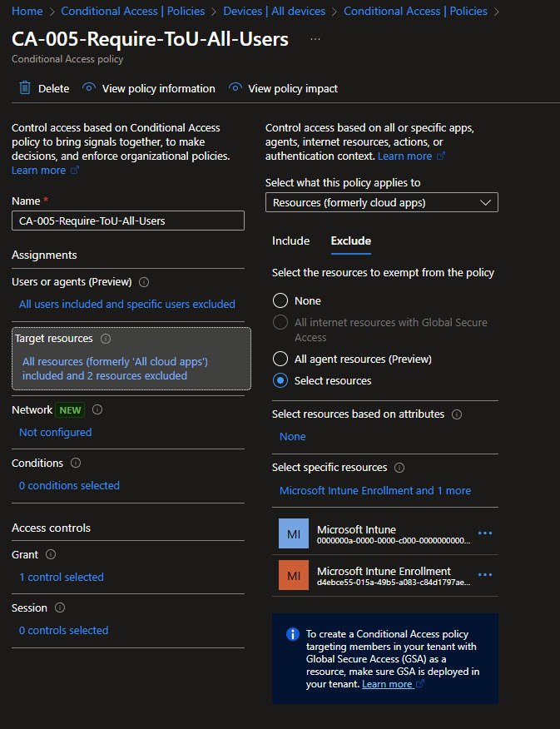
Task: Select the Select resources radio button
Action: pos(281,380)
